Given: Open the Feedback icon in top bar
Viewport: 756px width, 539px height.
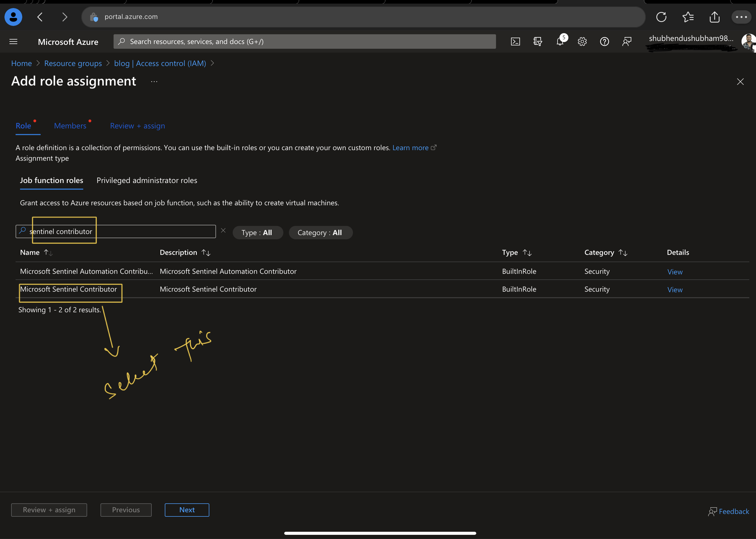Looking at the screenshot, I should tap(627, 42).
